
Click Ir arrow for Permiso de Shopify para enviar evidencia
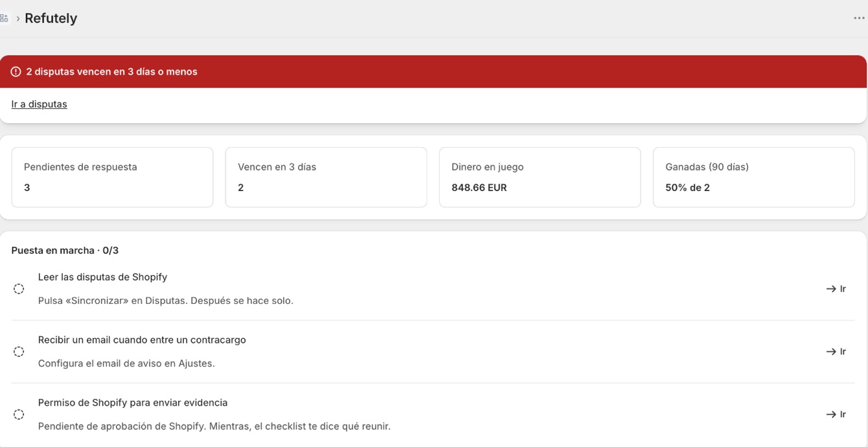click(836, 415)
